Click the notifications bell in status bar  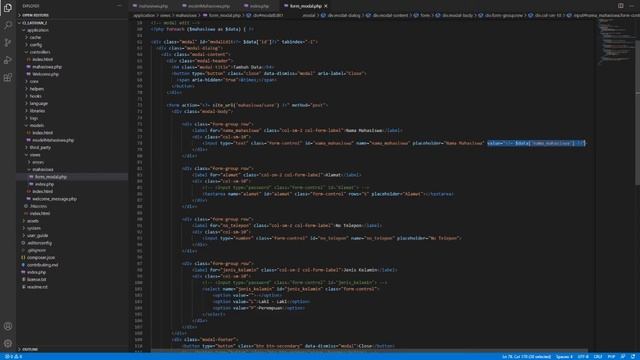click(633, 356)
